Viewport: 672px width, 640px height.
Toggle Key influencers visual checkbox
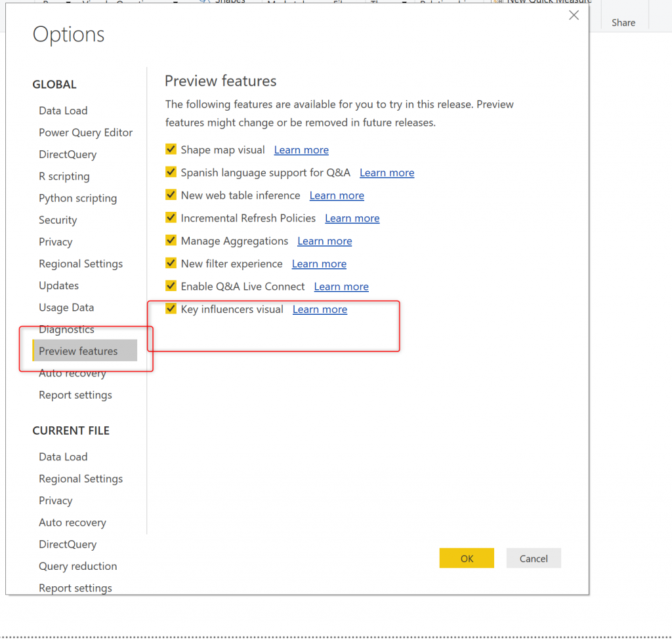(171, 309)
